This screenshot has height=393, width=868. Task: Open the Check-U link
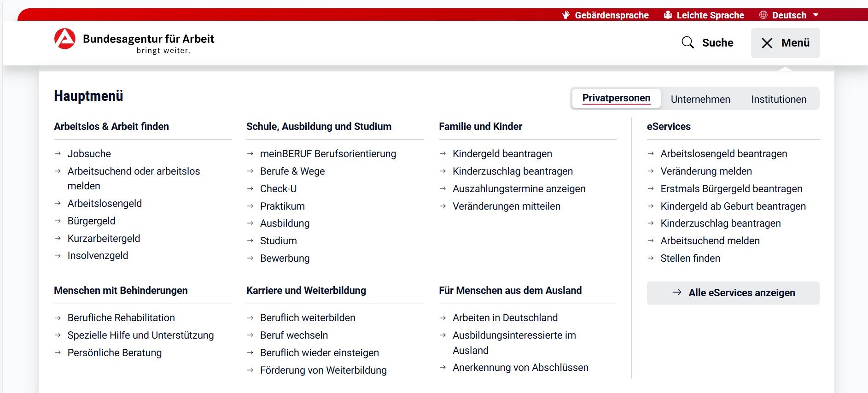pos(278,189)
